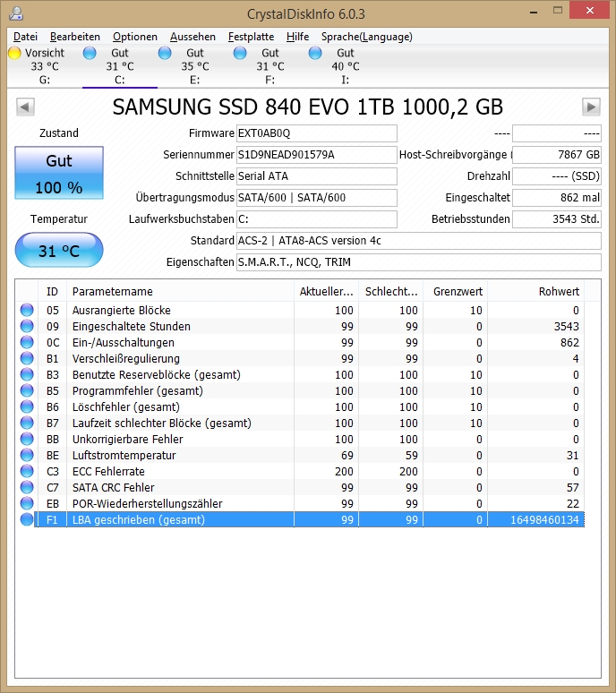Image resolution: width=616 pixels, height=693 pixels.
Task: Click the Aktueller... column header
Action: point(327,292)
